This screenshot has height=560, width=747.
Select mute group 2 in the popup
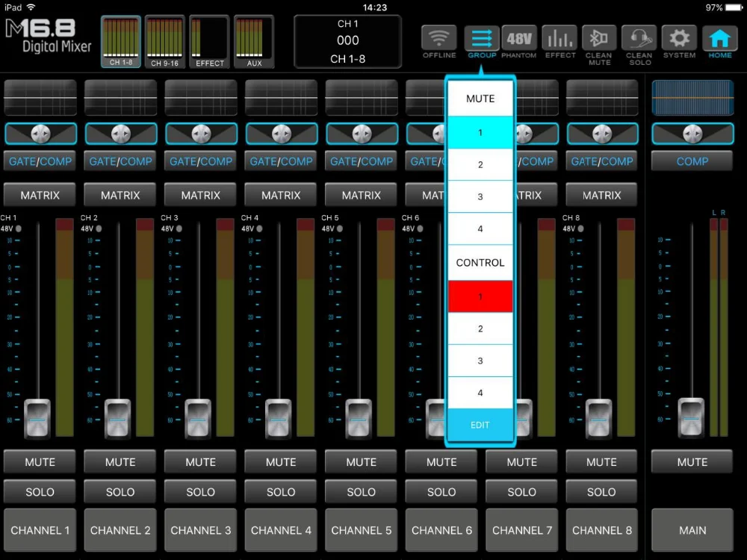click(x=480, y=165)
